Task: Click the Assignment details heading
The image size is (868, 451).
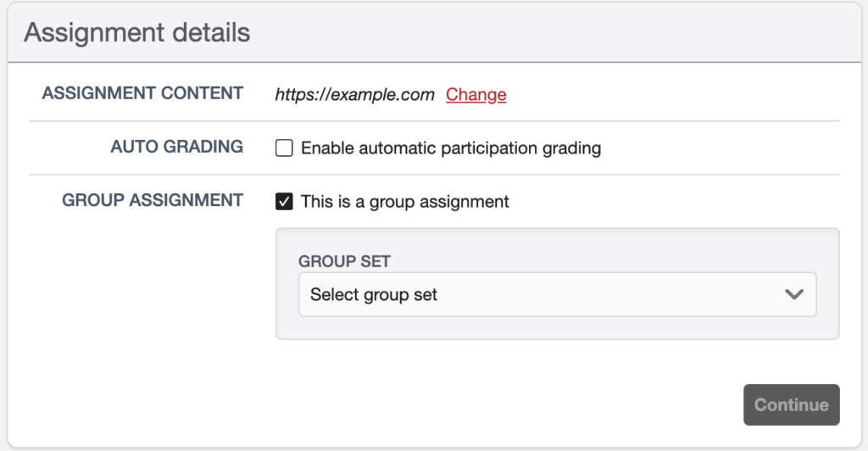Action: 136,32
